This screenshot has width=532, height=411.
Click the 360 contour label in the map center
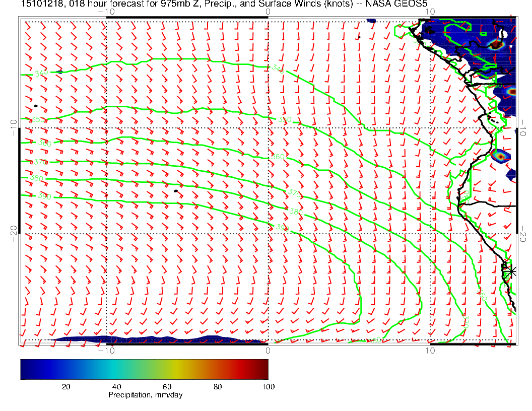(278, 157)
